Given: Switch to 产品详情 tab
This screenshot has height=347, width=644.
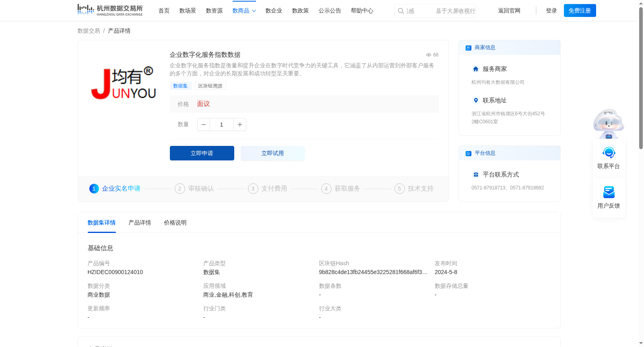Looking at the screenshot, I should point(140,222).
